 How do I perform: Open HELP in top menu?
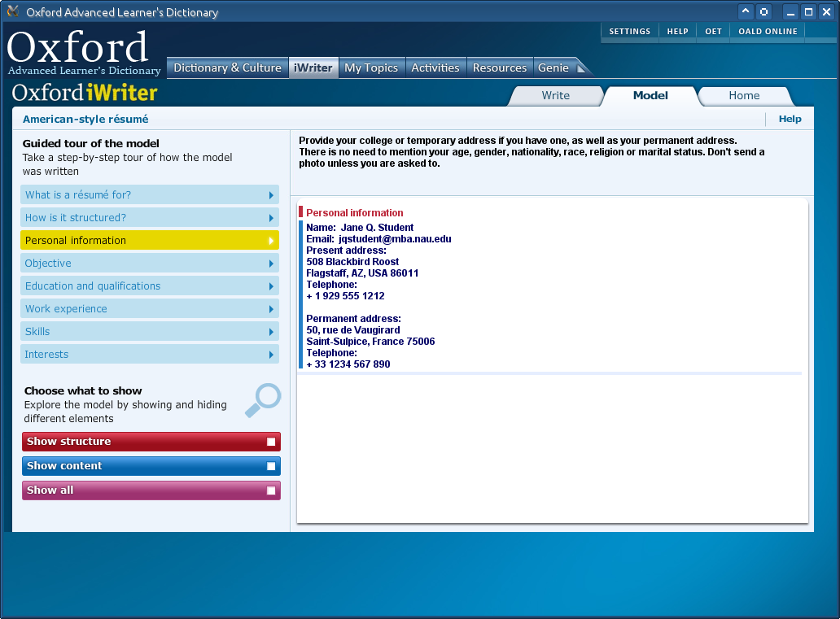click(x=678, y=32)
